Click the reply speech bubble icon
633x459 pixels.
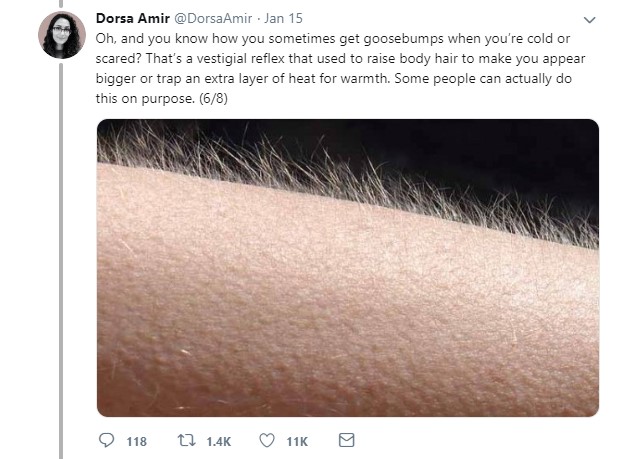tap(106, 440)
